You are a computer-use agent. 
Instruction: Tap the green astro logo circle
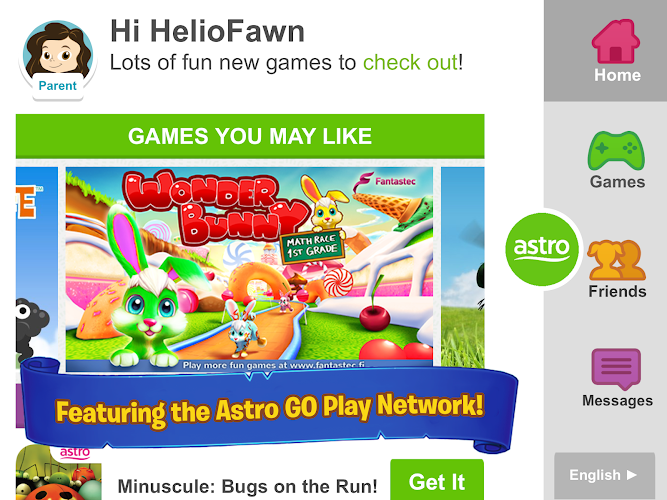tap(542, 249)
